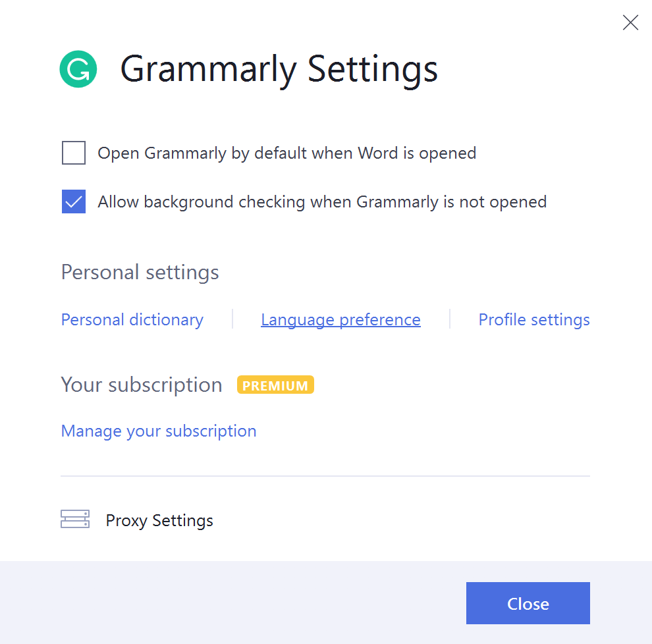Go to Profile settings
Screen dimensions: 652x644
click(533, 320)
